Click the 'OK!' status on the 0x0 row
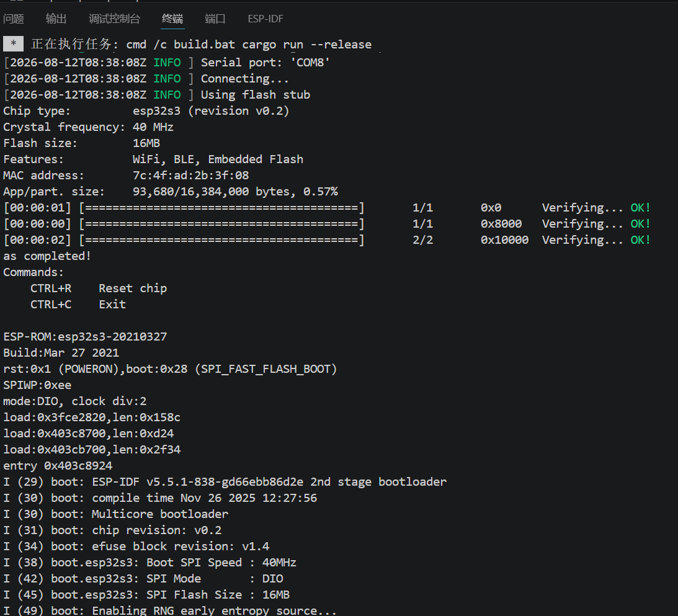The height and width of the screenshot is (616, 678). pyautogui.click(x=640, y=208)
